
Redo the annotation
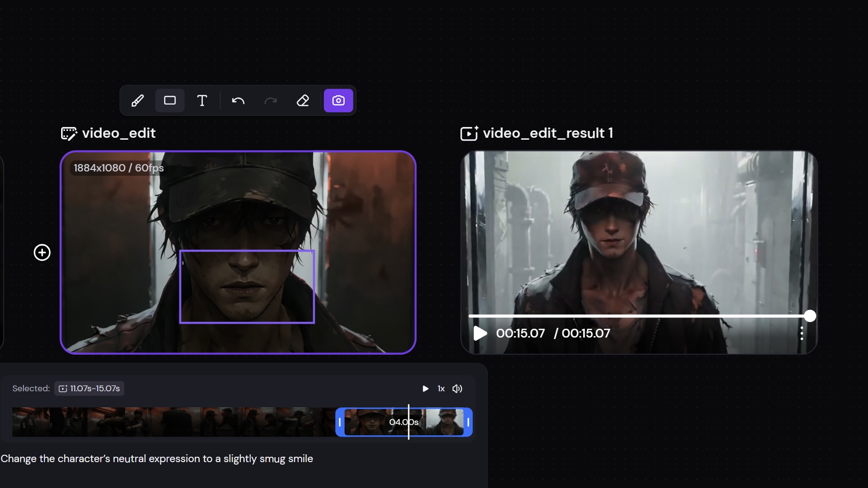pyautogui.click(x=270, y=101)
